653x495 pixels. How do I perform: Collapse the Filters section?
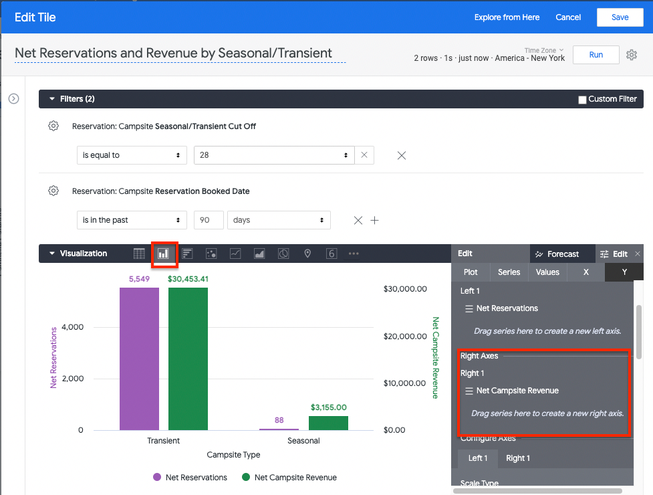coord(52,99)
